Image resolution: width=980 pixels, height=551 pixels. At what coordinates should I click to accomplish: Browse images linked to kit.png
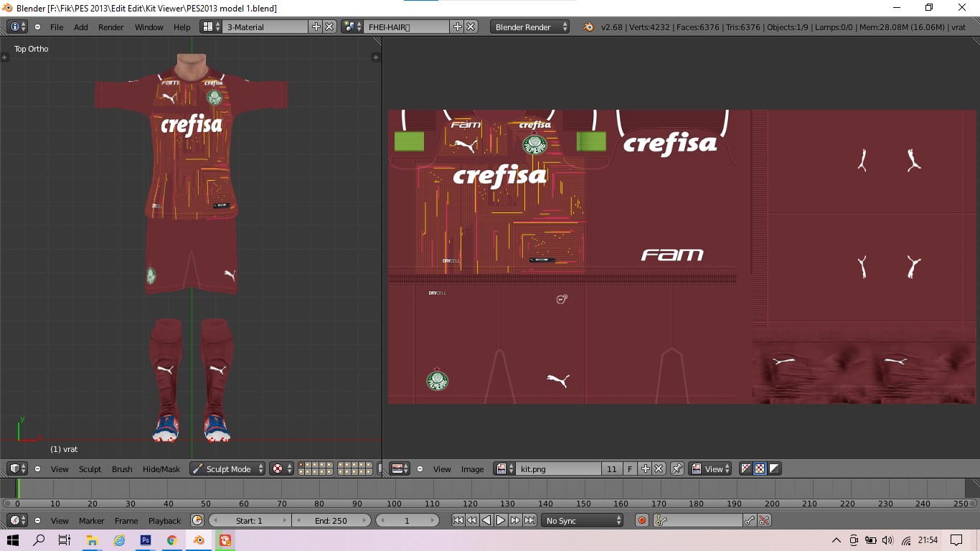click(504, 468)
